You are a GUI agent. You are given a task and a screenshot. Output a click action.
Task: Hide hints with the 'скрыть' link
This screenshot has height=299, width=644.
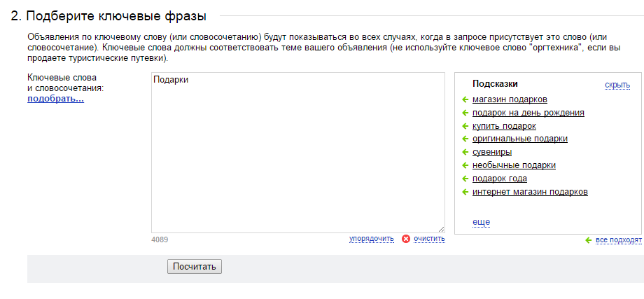[617, 85]
